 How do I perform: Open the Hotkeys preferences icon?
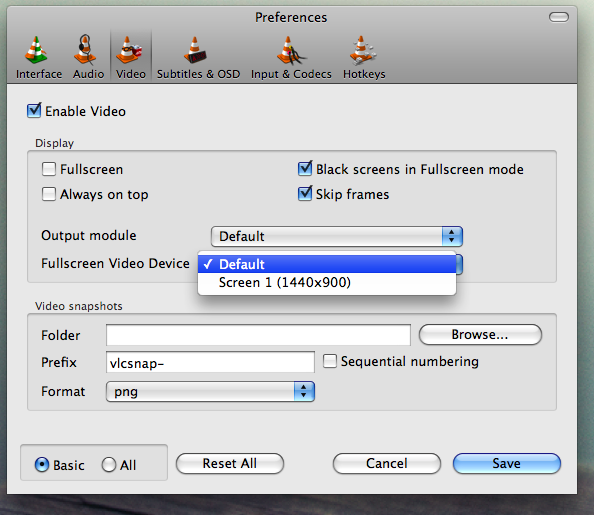pos(363,50)
